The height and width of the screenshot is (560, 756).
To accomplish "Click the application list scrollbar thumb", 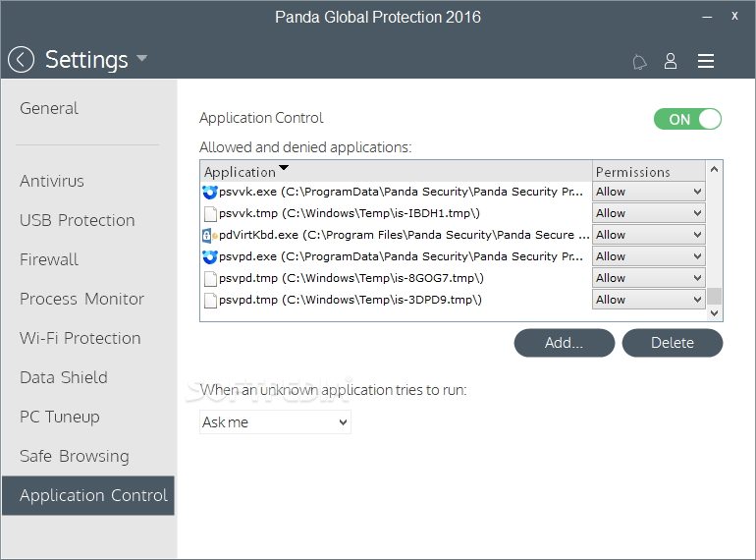I will [714, 296].
